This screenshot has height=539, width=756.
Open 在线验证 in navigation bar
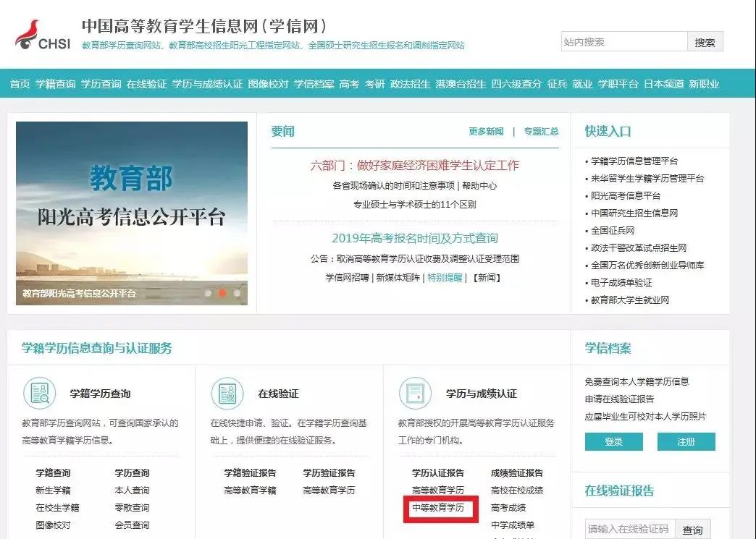pyautogui.click(x=146, y=84)
